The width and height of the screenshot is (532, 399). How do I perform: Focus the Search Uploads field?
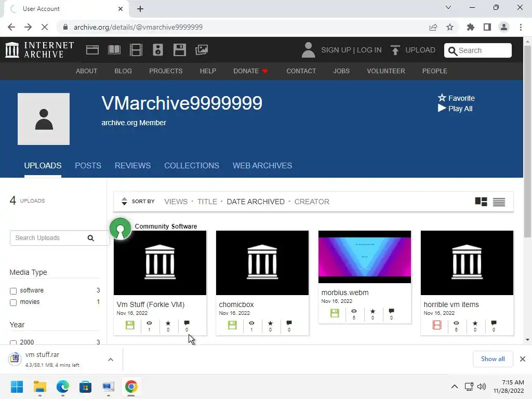pos(60,238)
